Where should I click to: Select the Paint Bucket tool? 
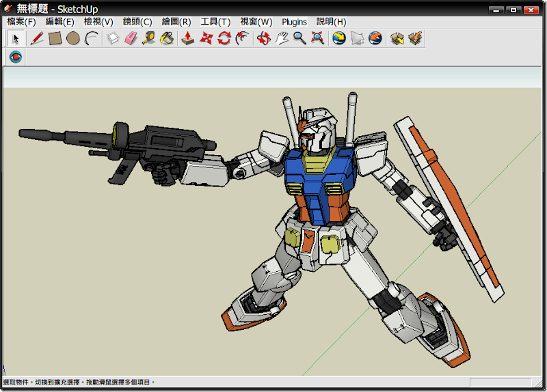pyautogui.click(x=167, y=38)
